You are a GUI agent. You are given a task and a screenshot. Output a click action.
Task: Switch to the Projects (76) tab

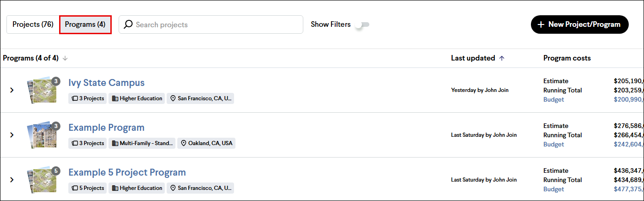click(x=33, y=24)
